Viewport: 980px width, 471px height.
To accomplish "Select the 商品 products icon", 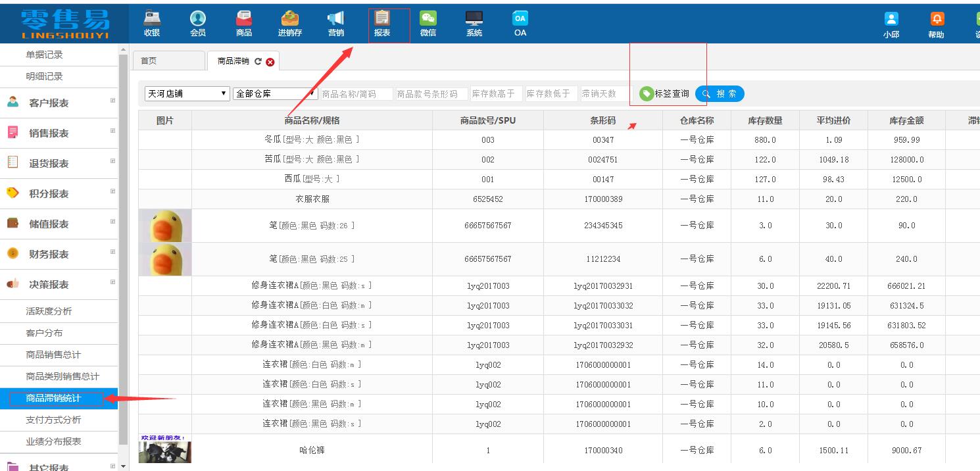I will click(243, 23).
